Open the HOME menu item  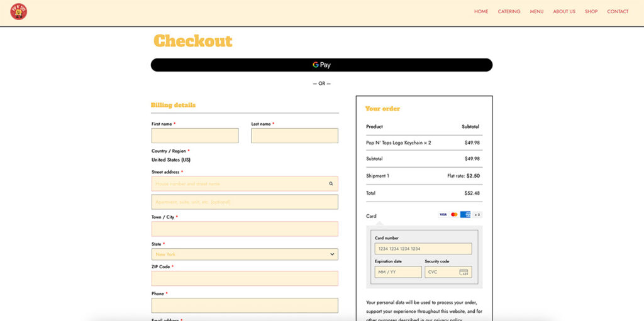(x=481, y=11)
